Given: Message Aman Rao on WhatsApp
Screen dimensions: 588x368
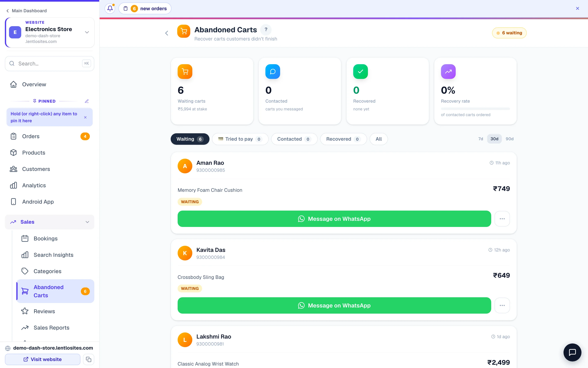Looking at the screenshot, I should pyautogui.click(x=334, y=219).
